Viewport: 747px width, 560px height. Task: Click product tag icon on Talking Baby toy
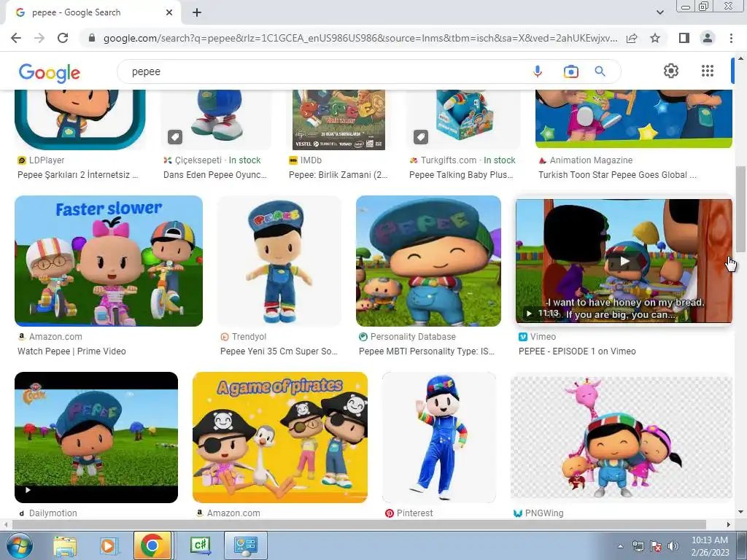coord(421,137)
